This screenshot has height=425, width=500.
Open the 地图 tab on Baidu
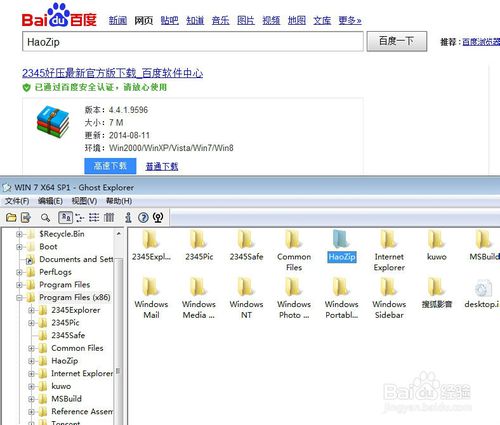(297, 21)
